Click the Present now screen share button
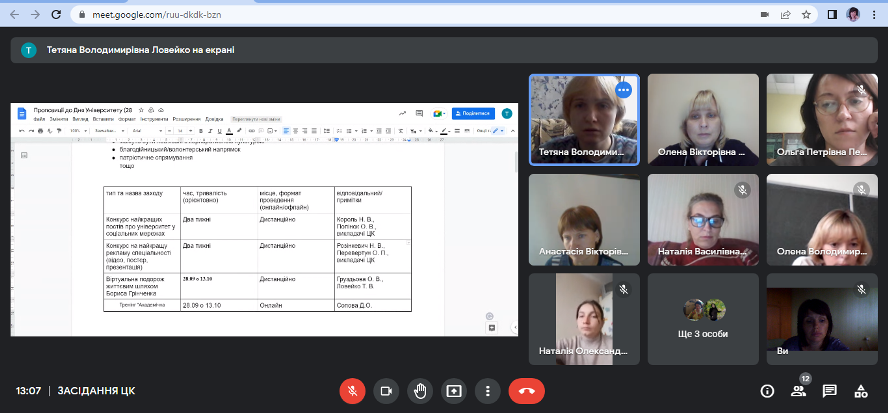 point(454,391)
